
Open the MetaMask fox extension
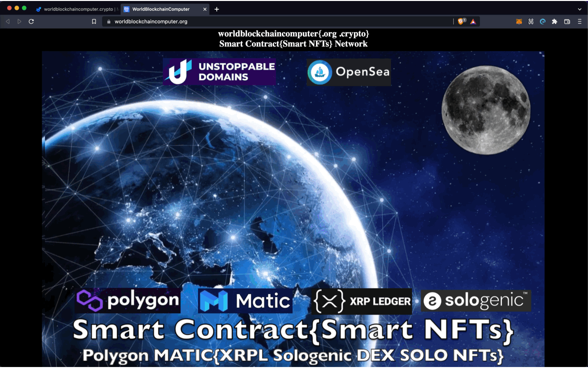coord(519,22)
